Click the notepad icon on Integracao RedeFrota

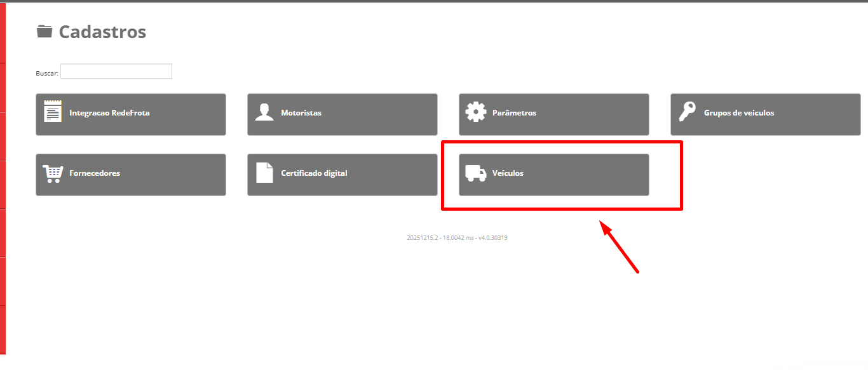(x=53, y=111)
